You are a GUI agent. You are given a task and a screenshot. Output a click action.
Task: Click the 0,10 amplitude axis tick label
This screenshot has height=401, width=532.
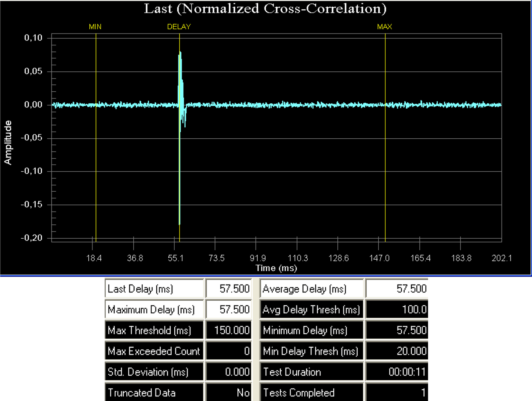click(x=33, y=38)
